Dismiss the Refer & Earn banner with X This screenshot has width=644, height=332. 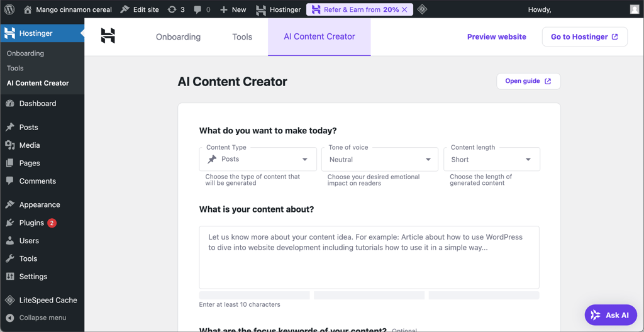click(x=404, y=9)
